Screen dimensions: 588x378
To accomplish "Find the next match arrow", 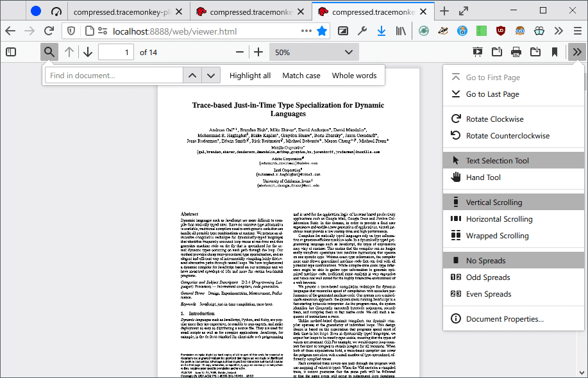I will [211, 76].
